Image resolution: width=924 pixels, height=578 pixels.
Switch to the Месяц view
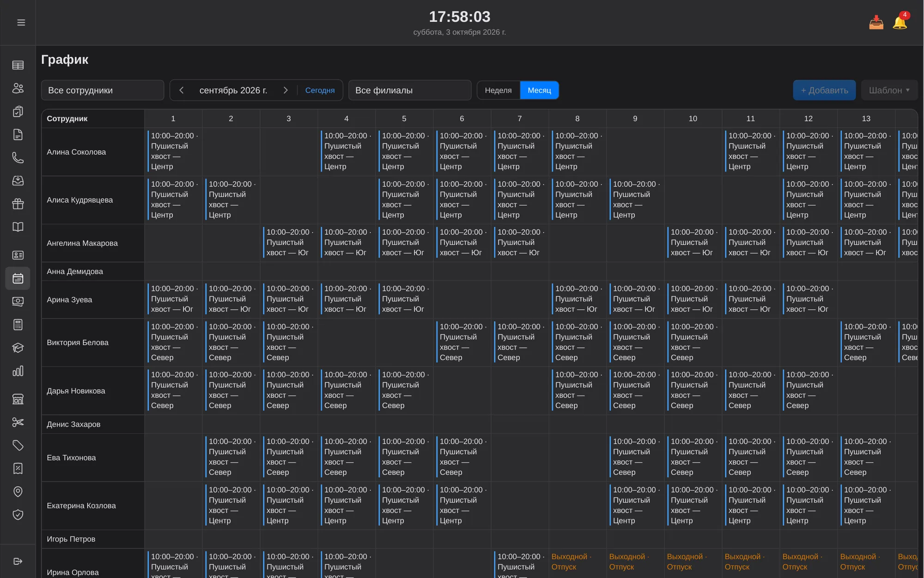click(539, 90)
